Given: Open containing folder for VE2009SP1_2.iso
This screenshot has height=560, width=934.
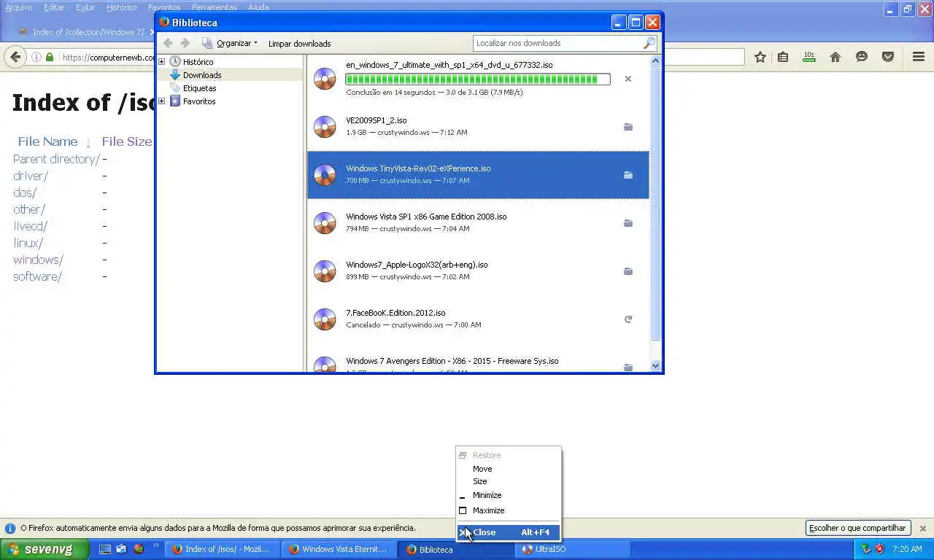Looking at the screenshot, I should [628, 127].
